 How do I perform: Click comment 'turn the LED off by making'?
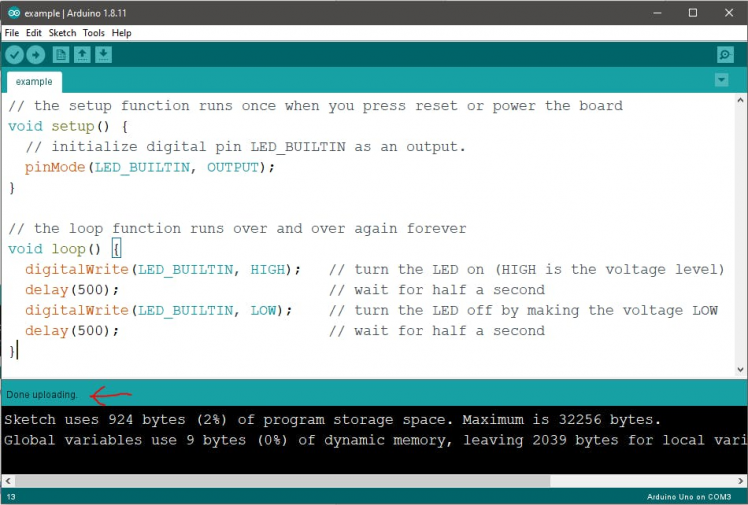click(x=467, y=310)
